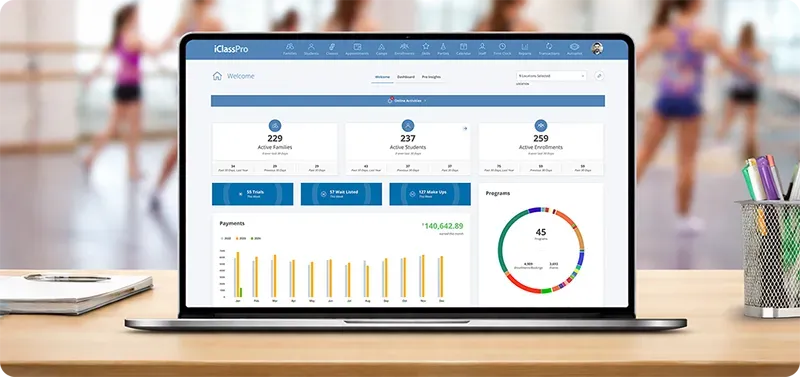
Task: Open Enrollments in the nav bar
Action: coord(404,48)
